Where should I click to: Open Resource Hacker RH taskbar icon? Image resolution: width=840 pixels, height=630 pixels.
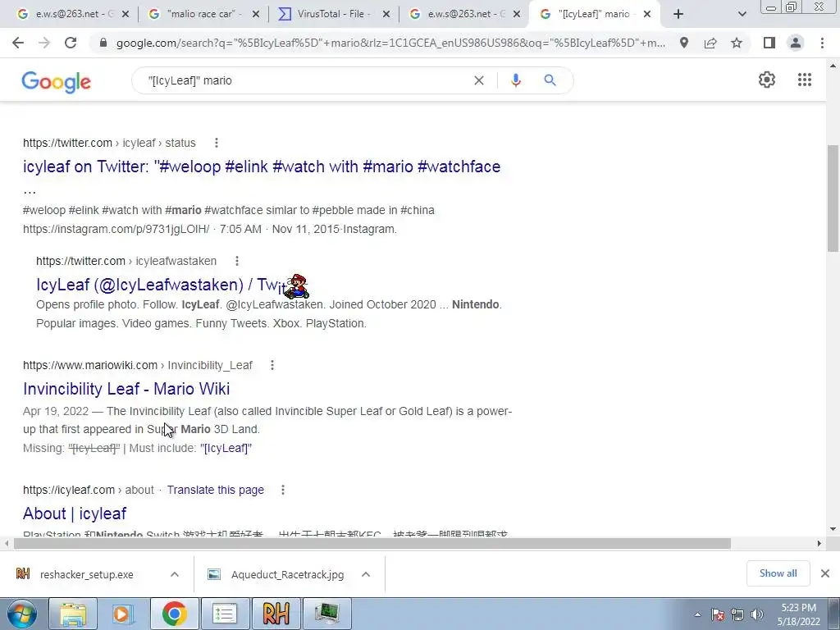276,614
